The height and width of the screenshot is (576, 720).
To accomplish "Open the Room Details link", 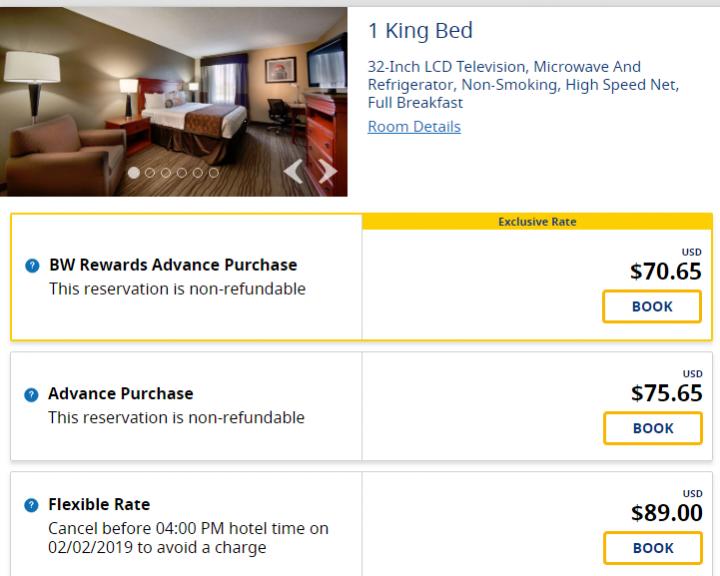I will click(x=414, y=127).
